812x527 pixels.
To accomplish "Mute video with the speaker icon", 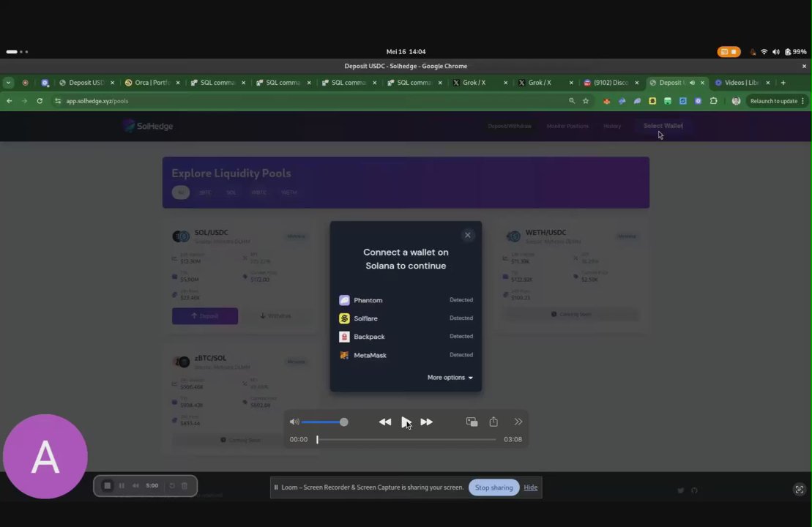I will [x=294, y=422].
